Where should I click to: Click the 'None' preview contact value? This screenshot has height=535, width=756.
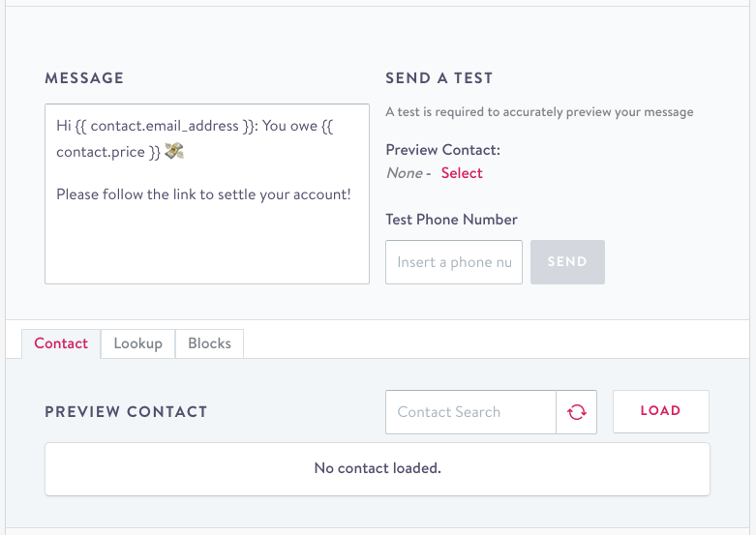tap(404, 173)
